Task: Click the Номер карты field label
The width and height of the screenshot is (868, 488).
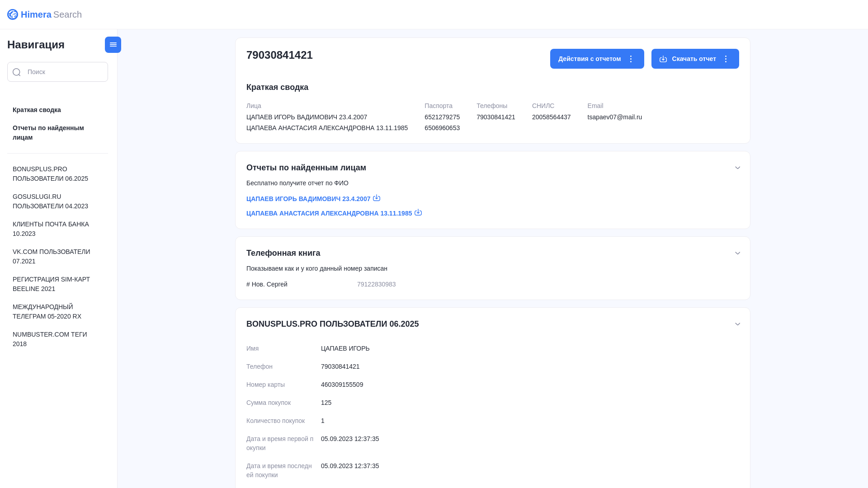Action: click(x=265, y=385)
